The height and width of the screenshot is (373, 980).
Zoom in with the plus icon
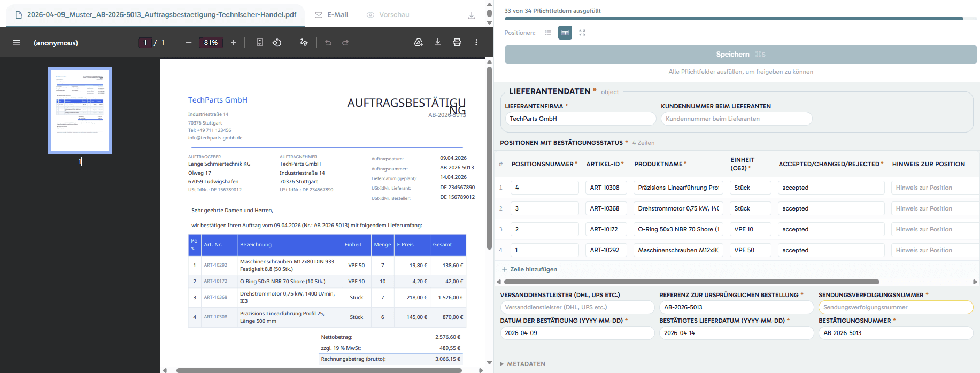pos(234,42)
